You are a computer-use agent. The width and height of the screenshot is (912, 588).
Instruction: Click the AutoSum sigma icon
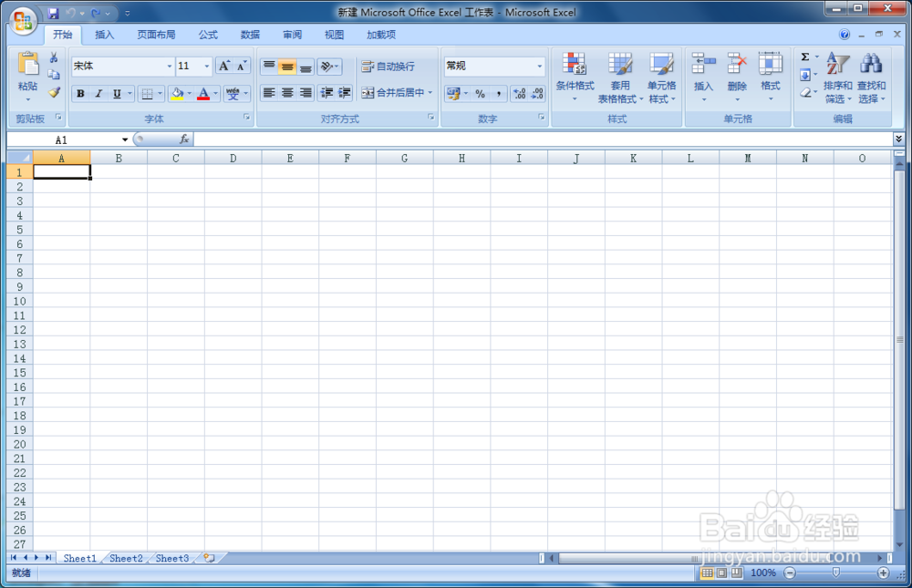point(805,57)
